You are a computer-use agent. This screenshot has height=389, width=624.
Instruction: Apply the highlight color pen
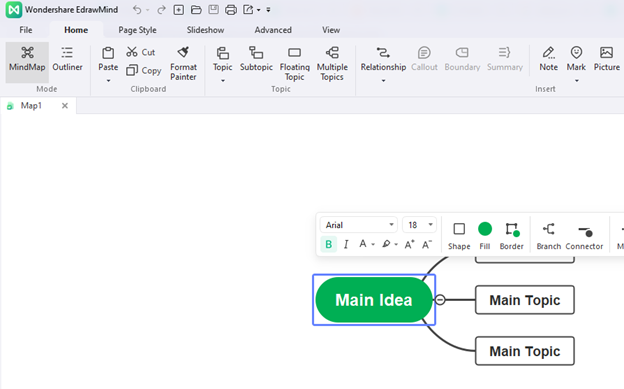pyautogui.click(x=386, y=244)
